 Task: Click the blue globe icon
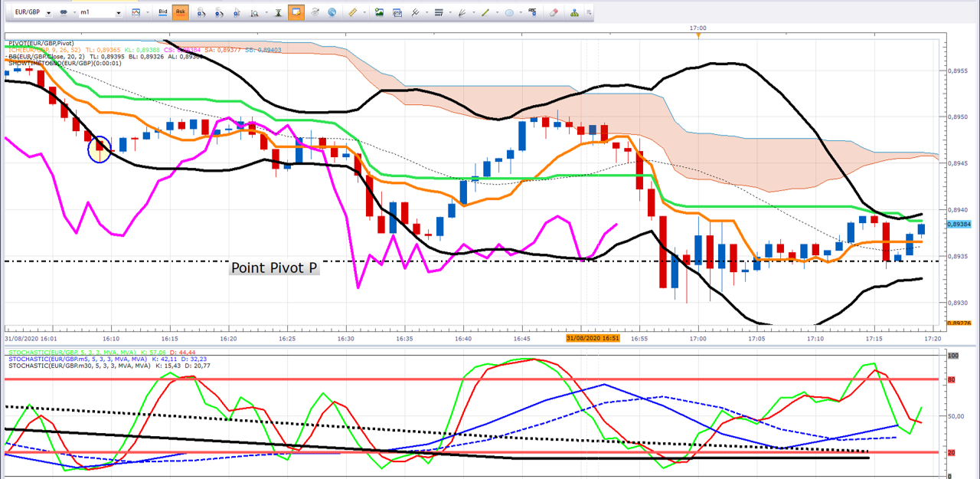332,12
